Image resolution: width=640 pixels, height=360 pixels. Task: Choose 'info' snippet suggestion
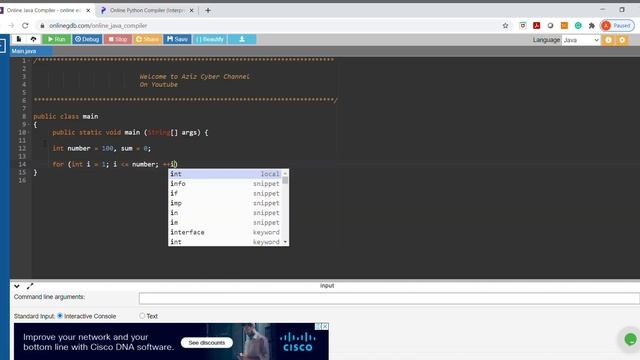(225, 184)
